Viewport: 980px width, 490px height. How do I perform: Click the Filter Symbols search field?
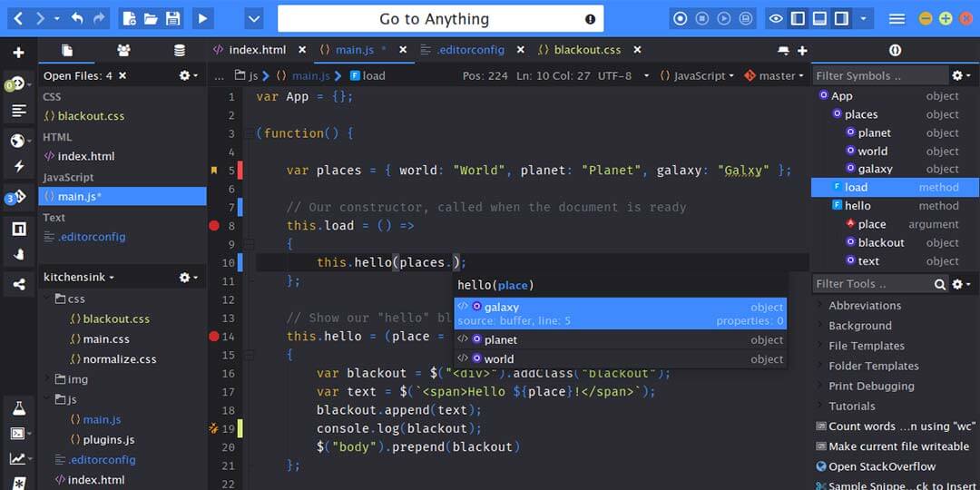pos(877,76)
